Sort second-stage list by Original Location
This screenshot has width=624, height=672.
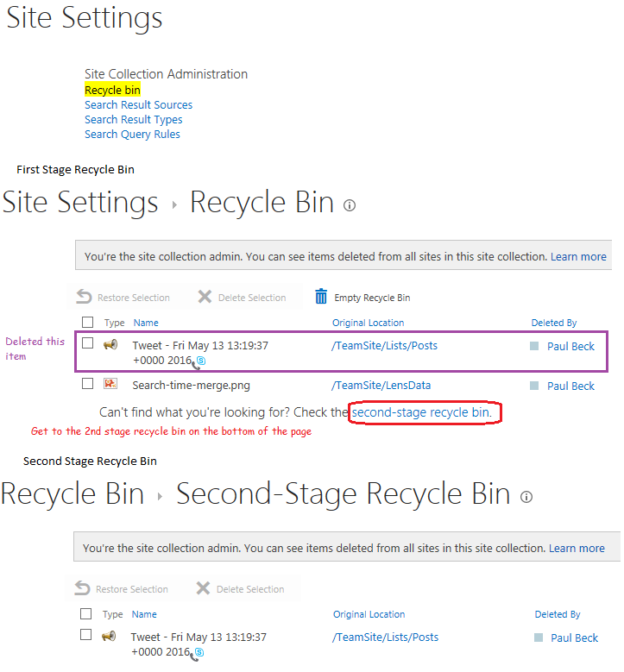coord(369,614)
